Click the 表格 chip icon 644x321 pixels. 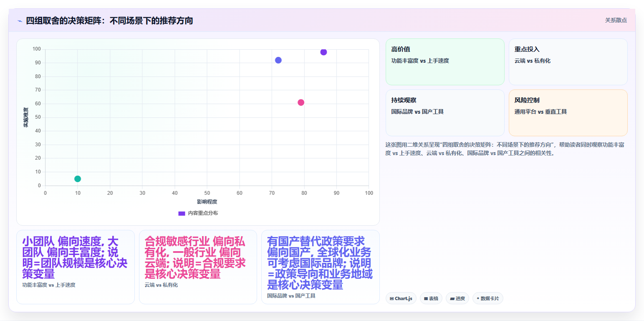(x=426, y=298)
